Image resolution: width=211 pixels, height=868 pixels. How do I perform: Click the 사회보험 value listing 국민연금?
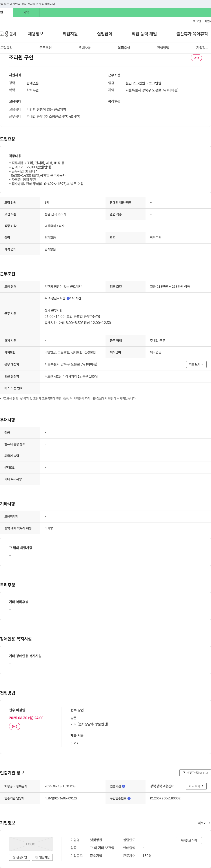click(70, 352)
